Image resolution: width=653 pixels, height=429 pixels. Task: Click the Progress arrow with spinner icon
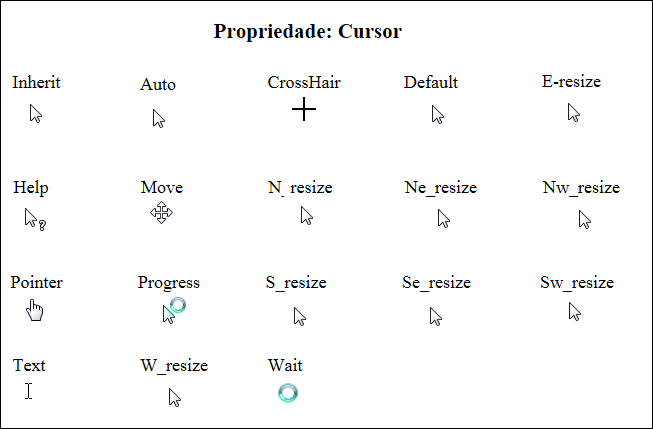pos(174,310)
